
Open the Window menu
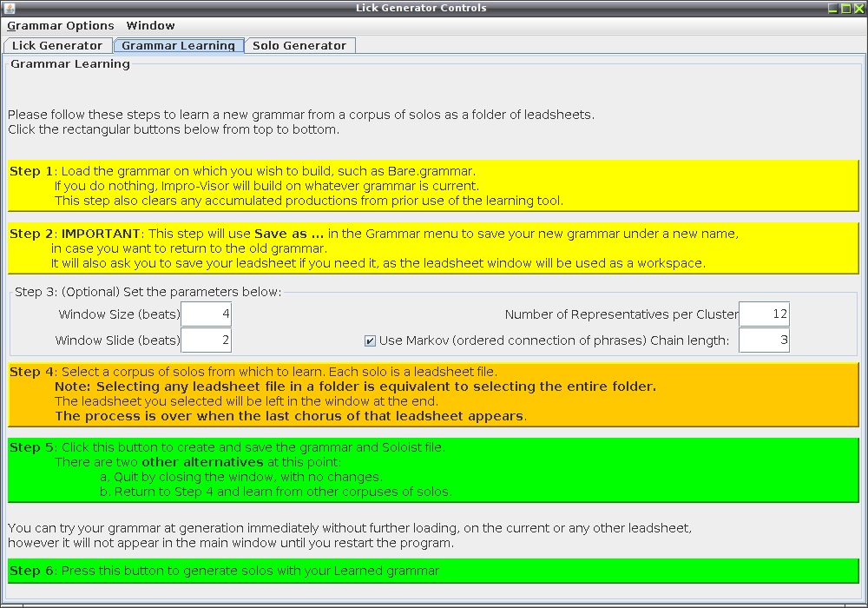150,26
